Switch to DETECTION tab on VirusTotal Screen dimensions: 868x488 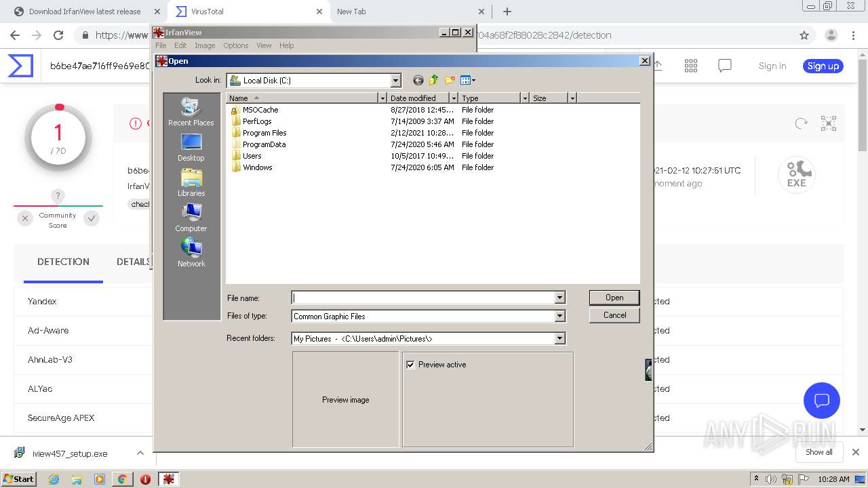click(63, 262)
